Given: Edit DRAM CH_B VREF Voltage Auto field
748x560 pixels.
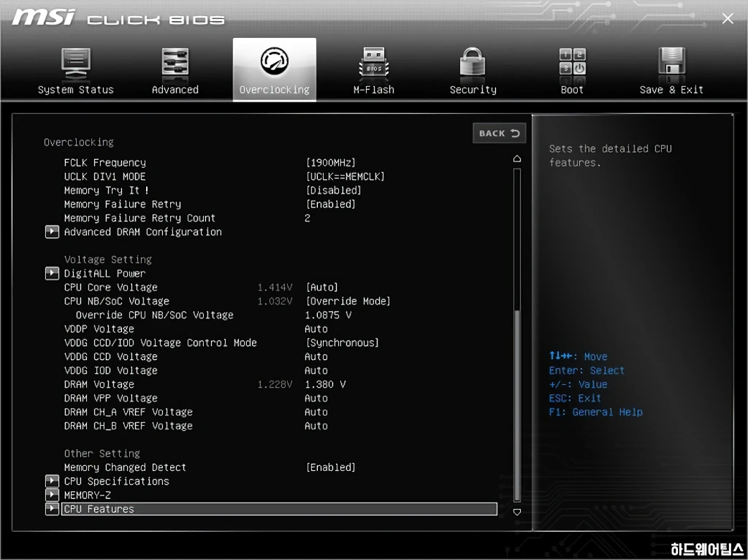Looking at the screenshot, I should [x=316, y=426].
